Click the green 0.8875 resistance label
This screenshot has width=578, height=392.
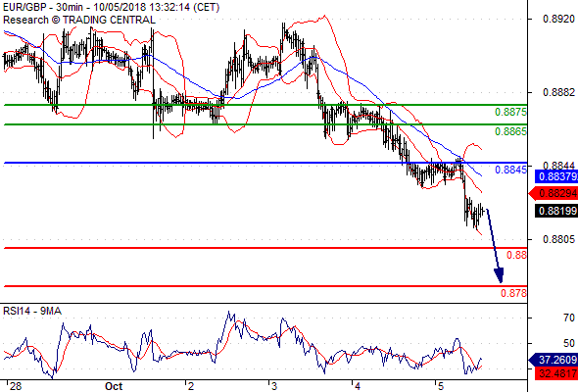click(510, 112)
